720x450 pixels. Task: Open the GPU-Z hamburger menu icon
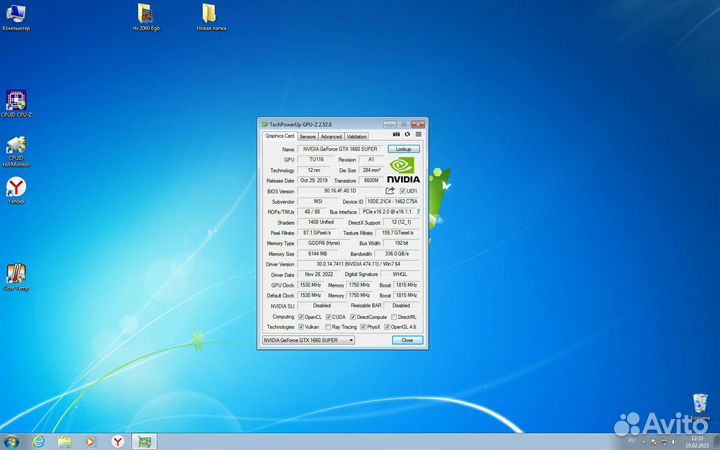click(418, 135)
